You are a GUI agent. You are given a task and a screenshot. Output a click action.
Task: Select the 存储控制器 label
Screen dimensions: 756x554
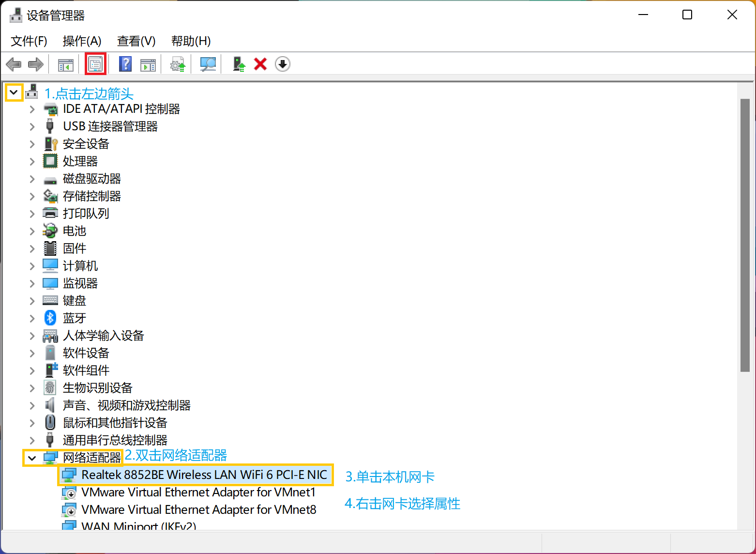click(x=92, y=196)
